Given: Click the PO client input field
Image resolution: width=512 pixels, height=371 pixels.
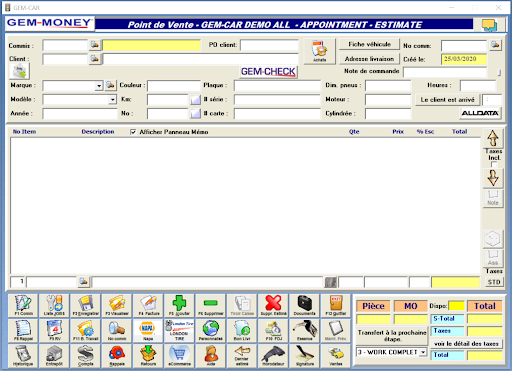Looking at the screenshot, I should (269, 45).
